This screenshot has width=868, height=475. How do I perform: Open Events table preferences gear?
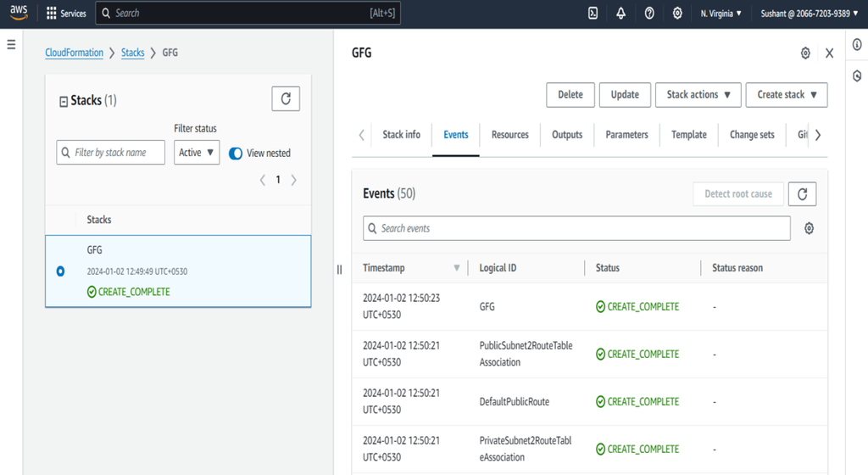[x=810, y=228]
